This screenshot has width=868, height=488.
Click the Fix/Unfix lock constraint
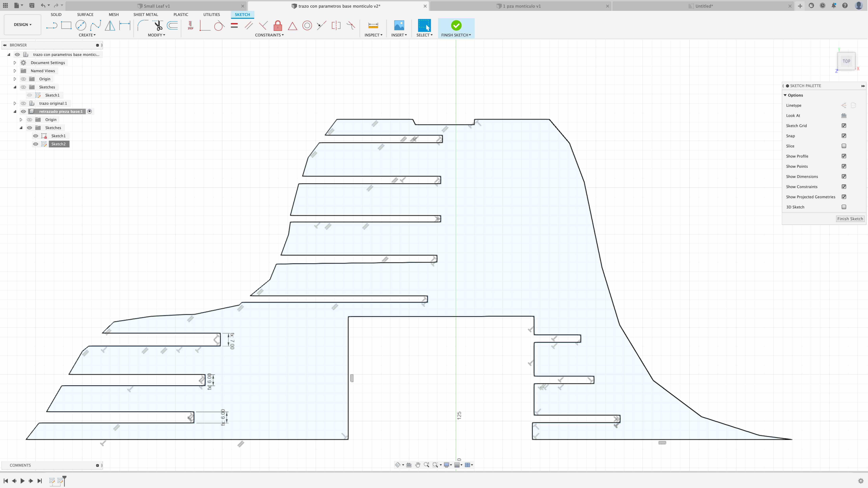[278, 25]
